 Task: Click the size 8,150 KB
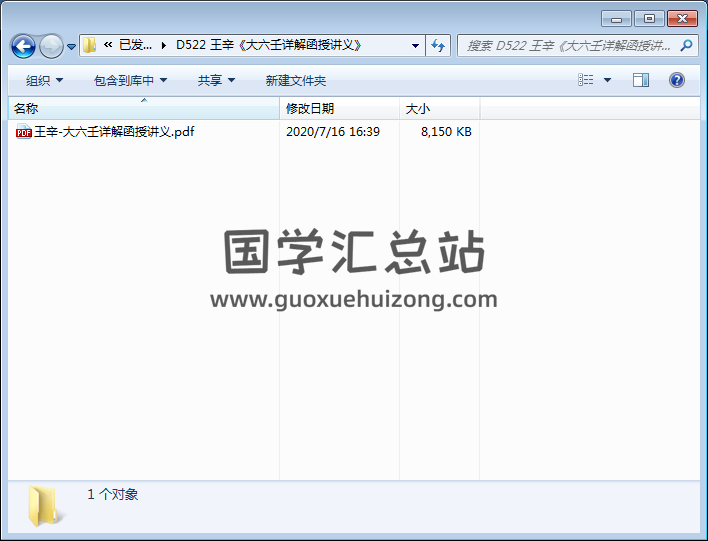coord(446,132)
